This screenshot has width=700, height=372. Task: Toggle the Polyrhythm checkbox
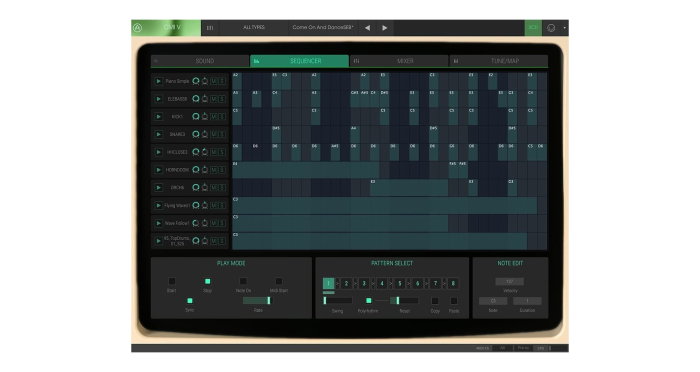click(x=368, y=301)
